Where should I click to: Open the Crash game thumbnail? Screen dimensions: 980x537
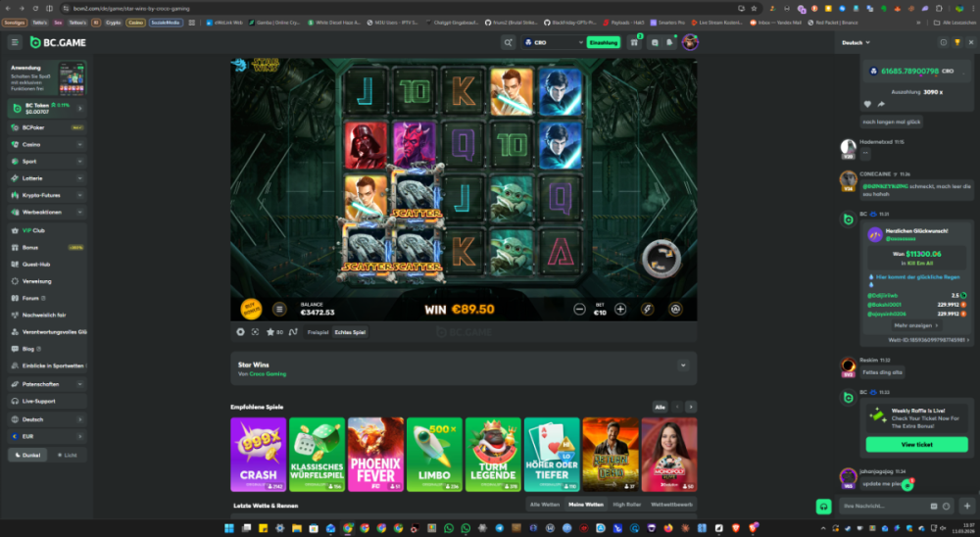tap(258, 455)
